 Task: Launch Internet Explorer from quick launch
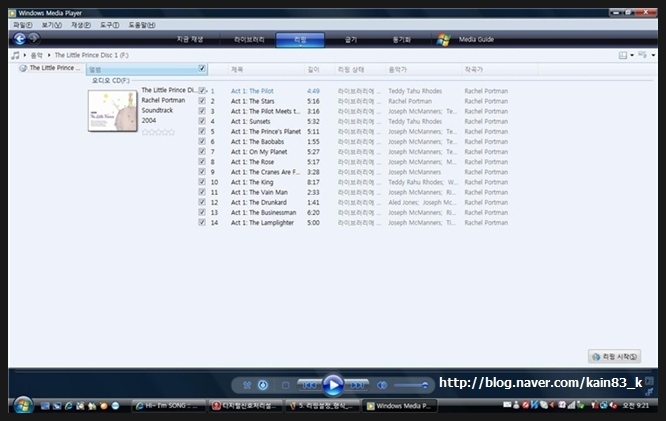[68, 406]
